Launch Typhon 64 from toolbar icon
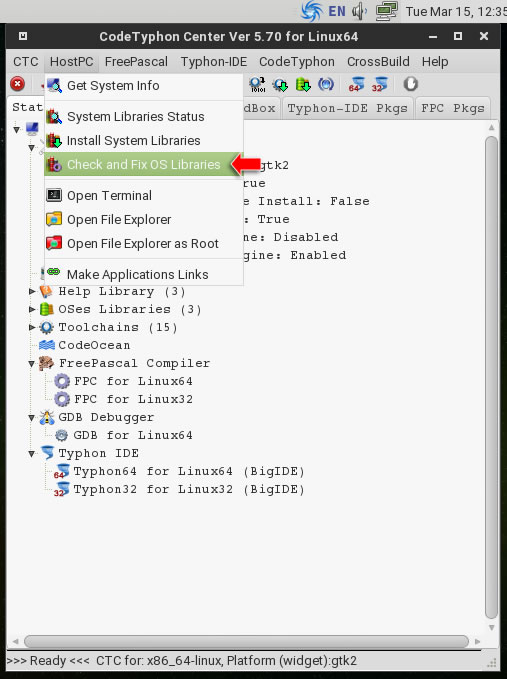507x679 pixels. [x=356, y=84]
